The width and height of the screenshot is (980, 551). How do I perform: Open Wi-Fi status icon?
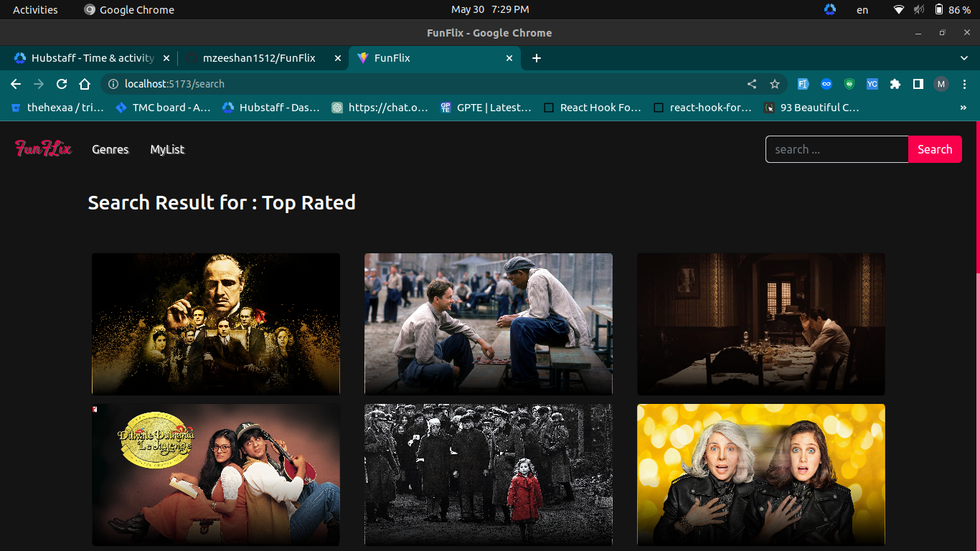coord(899,9)
